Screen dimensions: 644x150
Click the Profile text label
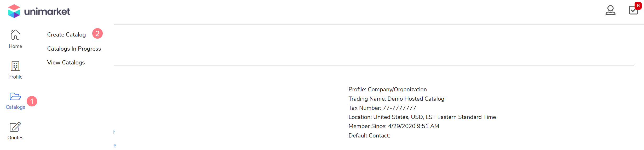click(15, 77)
